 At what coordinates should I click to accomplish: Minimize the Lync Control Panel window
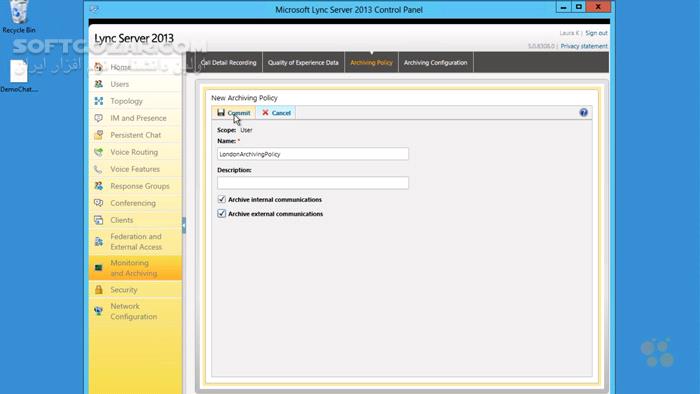pyautogui.click(x=563, y=7)
